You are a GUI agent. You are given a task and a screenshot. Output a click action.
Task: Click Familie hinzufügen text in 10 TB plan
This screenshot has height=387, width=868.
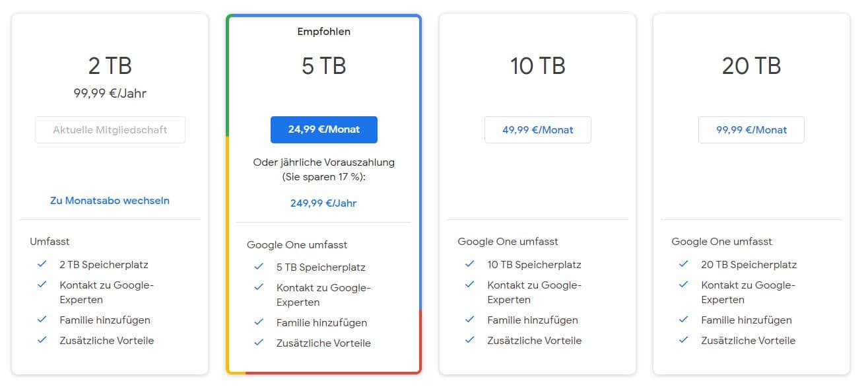[532, 320]
